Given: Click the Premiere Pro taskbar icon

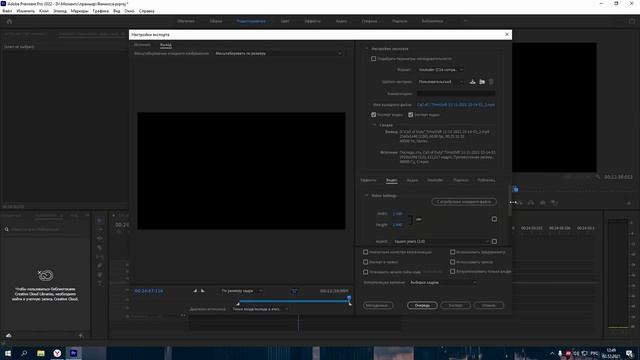Looking at the screenshot, I should pos(73,353).
